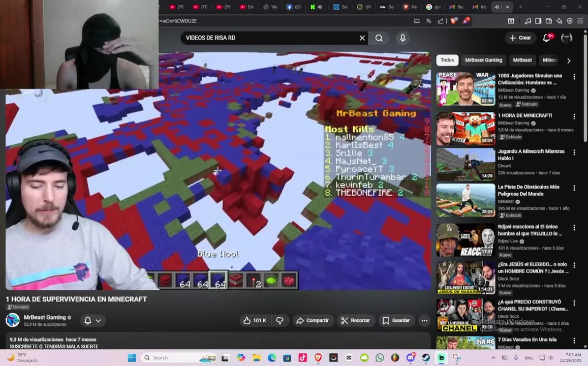
Task: Open the account avatar menu
Action: point(566,38)
